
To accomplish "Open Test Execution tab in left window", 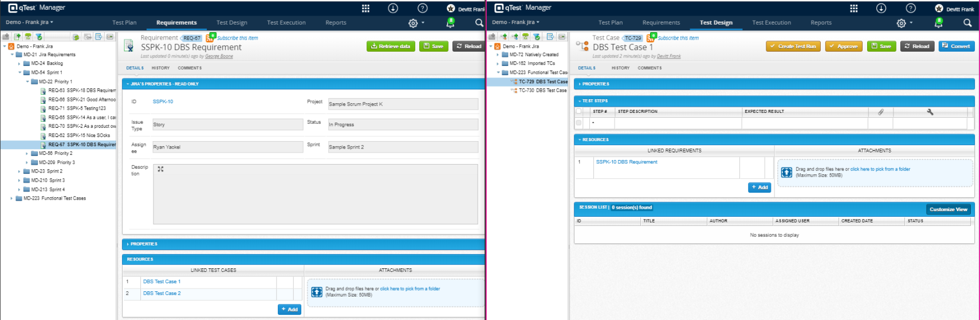I will [286, 23].
